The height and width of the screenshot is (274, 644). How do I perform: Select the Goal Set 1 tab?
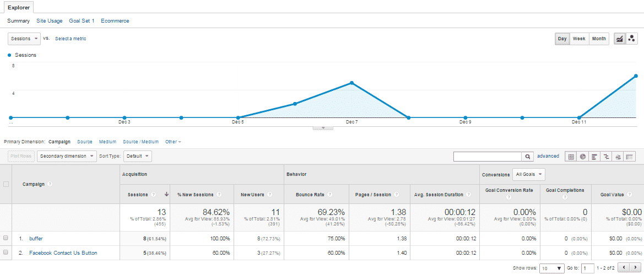tap(82, 20)
